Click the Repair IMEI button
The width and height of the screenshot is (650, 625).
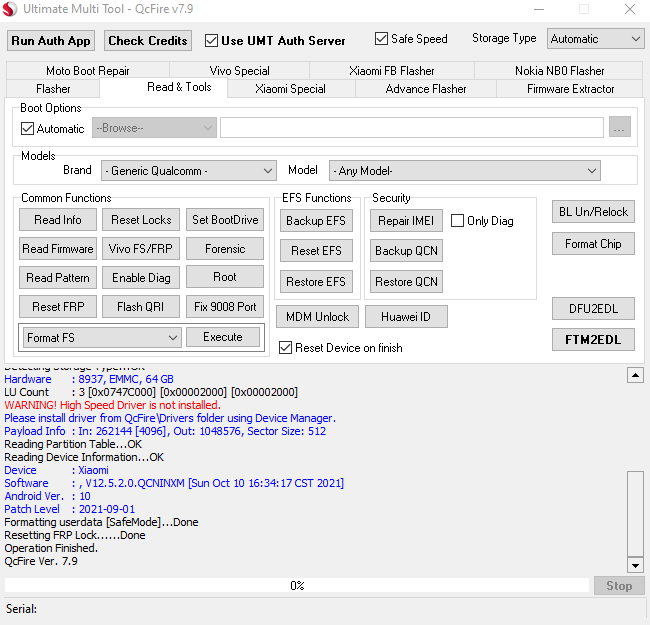(x=406, y=220)
